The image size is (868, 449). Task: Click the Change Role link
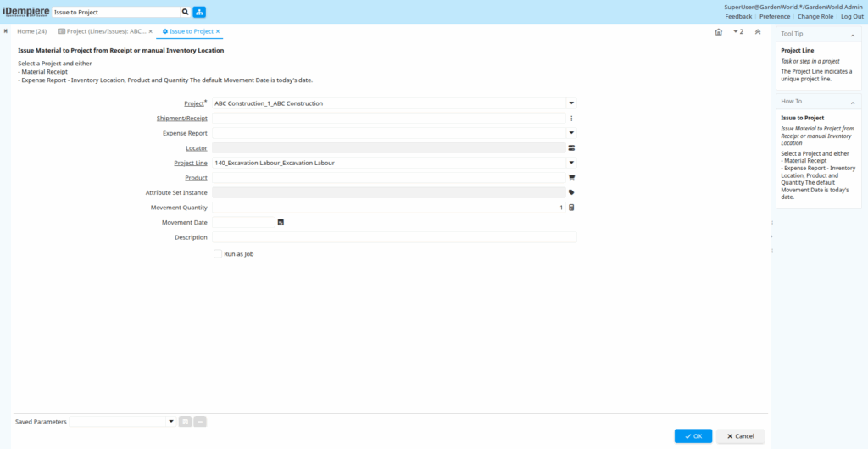(x=815, y=17)
